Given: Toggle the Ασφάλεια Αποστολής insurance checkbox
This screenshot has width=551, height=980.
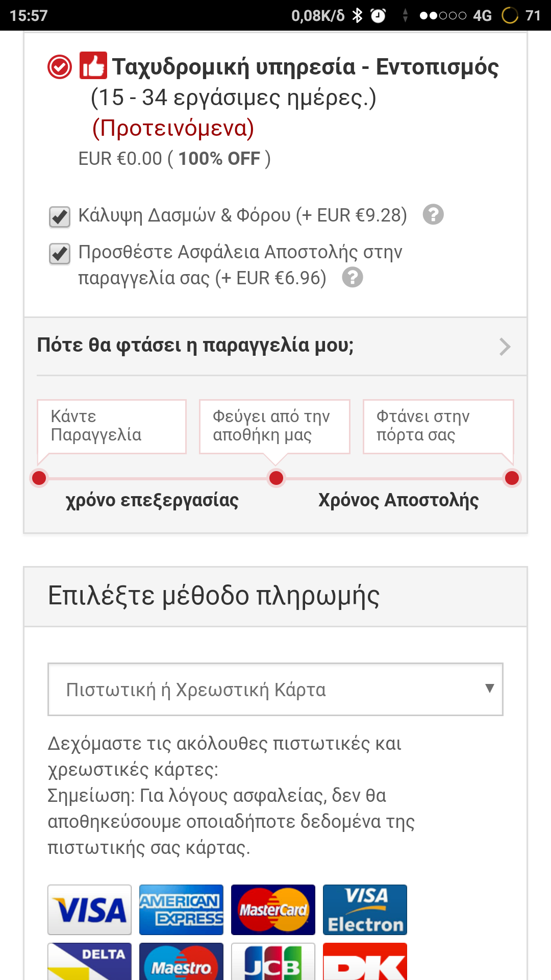Looking at the screenshot, I should (60, 254).
